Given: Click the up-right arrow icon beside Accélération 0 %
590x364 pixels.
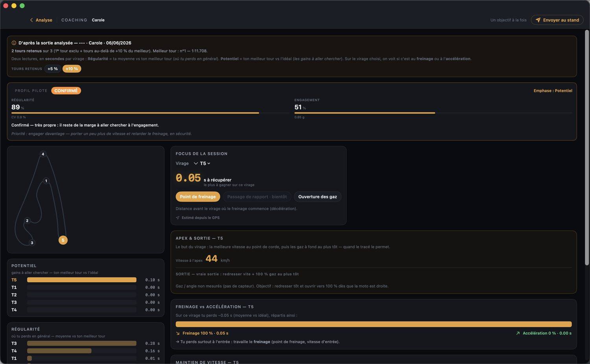Looking at the screenshot, I should (x=518, y=333).
